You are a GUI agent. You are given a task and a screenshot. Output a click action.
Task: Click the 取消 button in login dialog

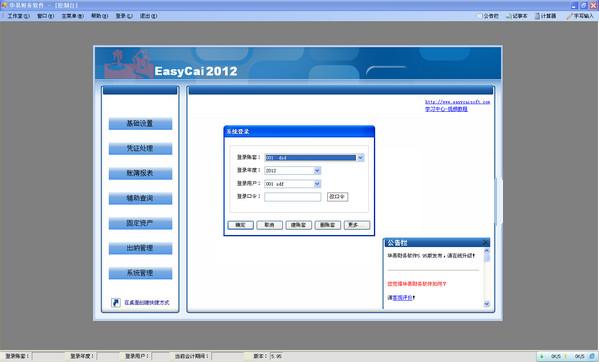(x=269, y=225)
